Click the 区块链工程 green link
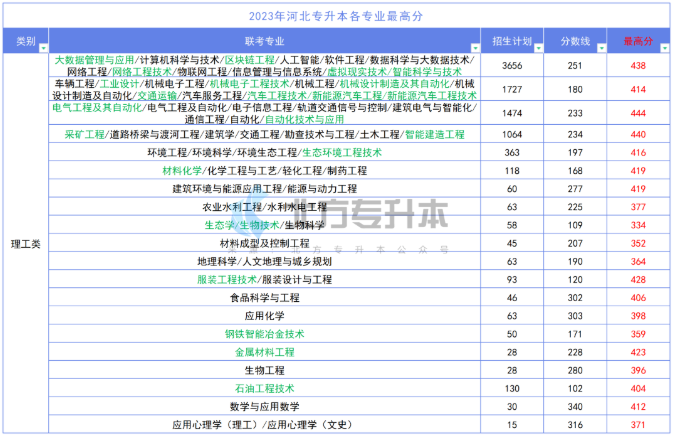Image resolution: width=673 pixels, height=436 pixels. point(249,61)
